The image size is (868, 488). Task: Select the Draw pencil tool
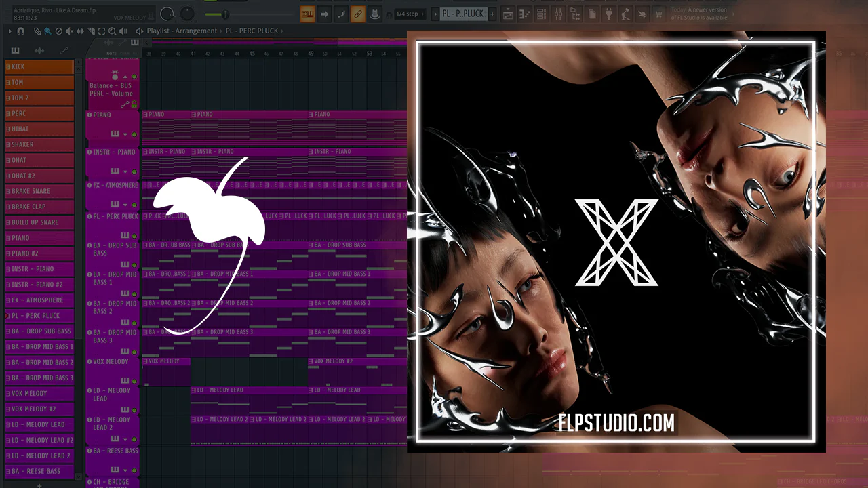point(38,31)
